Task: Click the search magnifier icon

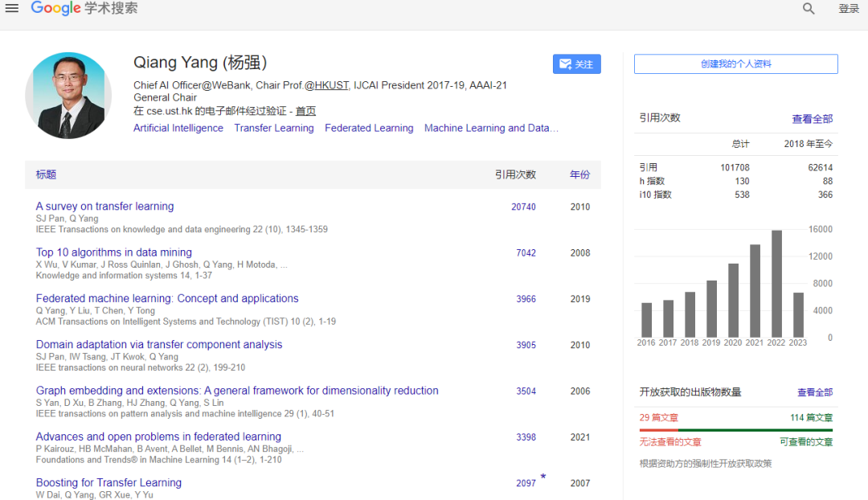Action: click(809, 9)
